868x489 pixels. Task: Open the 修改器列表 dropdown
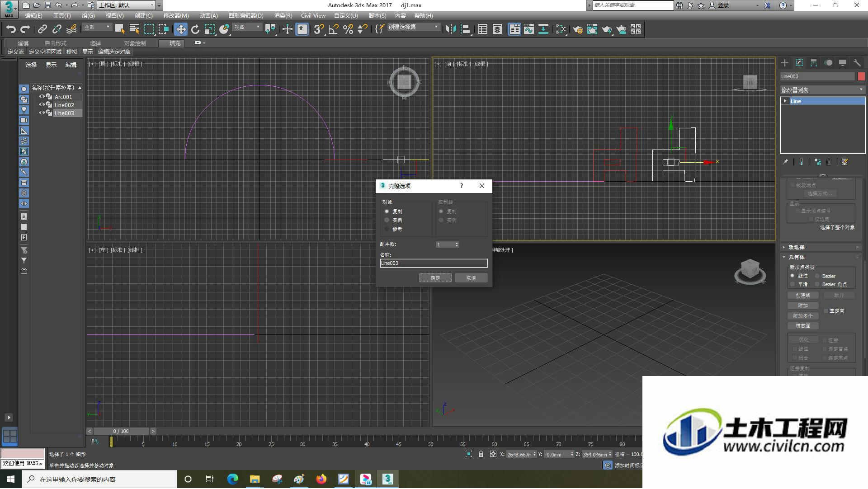click(822, 90)
